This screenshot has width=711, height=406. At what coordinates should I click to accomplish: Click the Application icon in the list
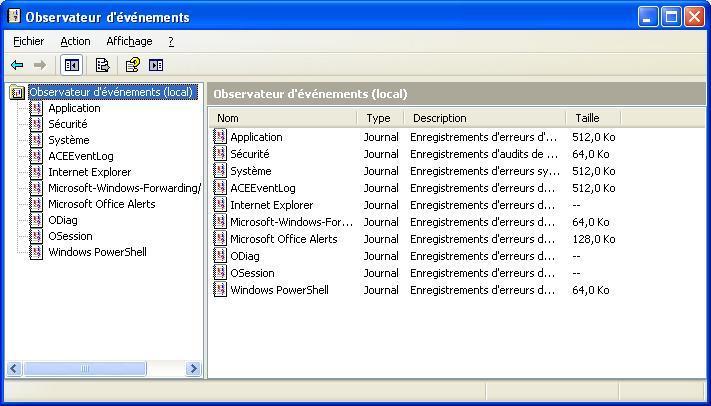220,137
